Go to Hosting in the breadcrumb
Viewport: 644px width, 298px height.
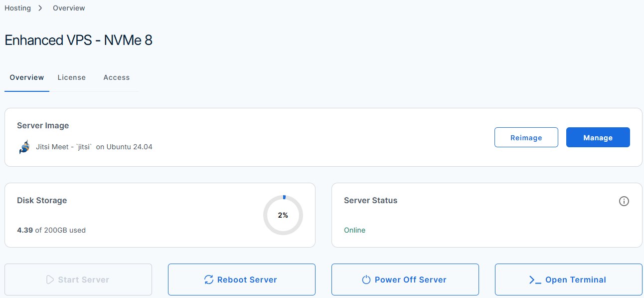(17, 8)
